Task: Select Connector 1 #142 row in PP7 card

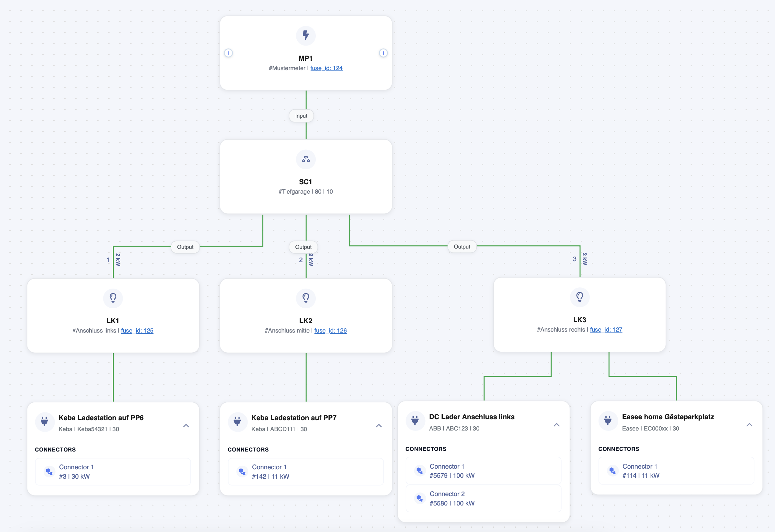Action: [305, 472]
